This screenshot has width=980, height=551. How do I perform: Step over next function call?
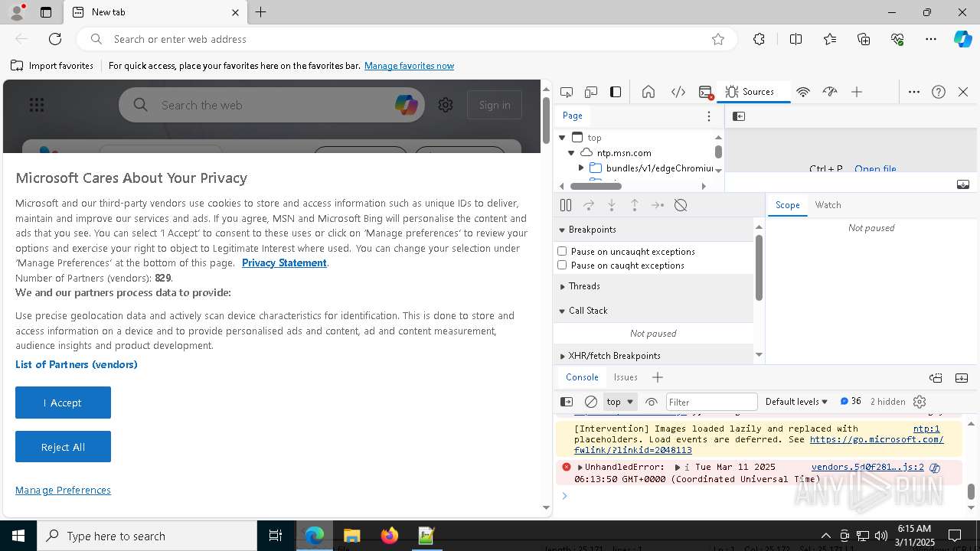tap(589, 205)
